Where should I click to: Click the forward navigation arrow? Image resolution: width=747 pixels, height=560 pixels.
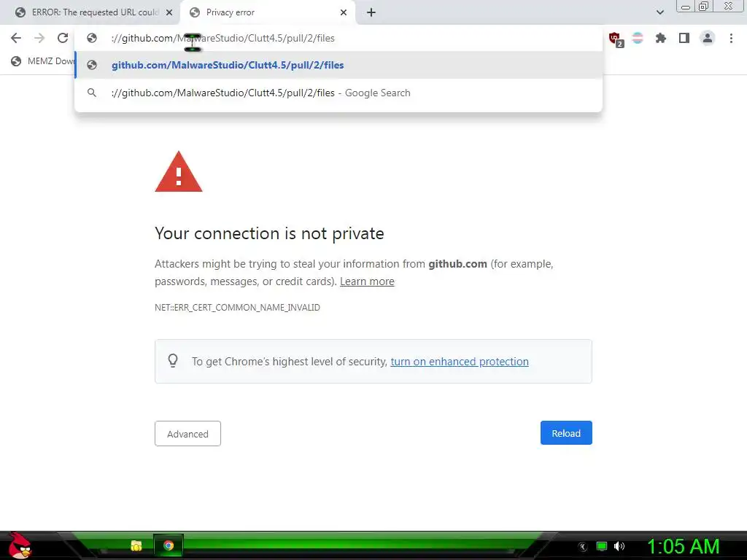click(39, 38)
